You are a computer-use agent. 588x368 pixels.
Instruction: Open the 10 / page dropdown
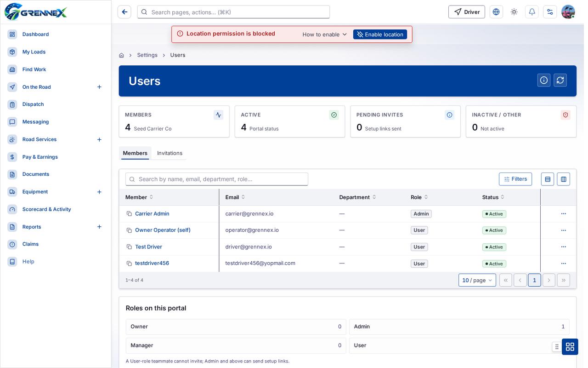[x=477, y=280]
